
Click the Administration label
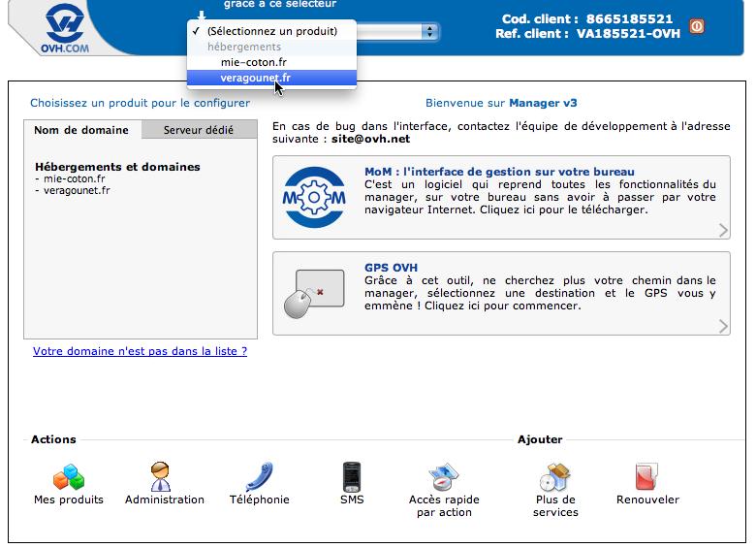(x=165, y=500)
